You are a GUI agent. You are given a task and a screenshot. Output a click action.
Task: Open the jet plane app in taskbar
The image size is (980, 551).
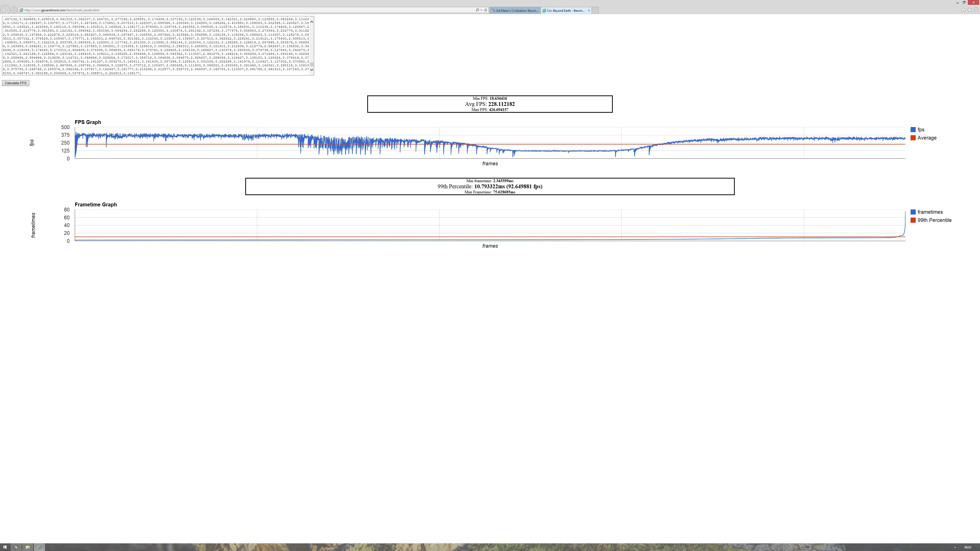[16, 547]
